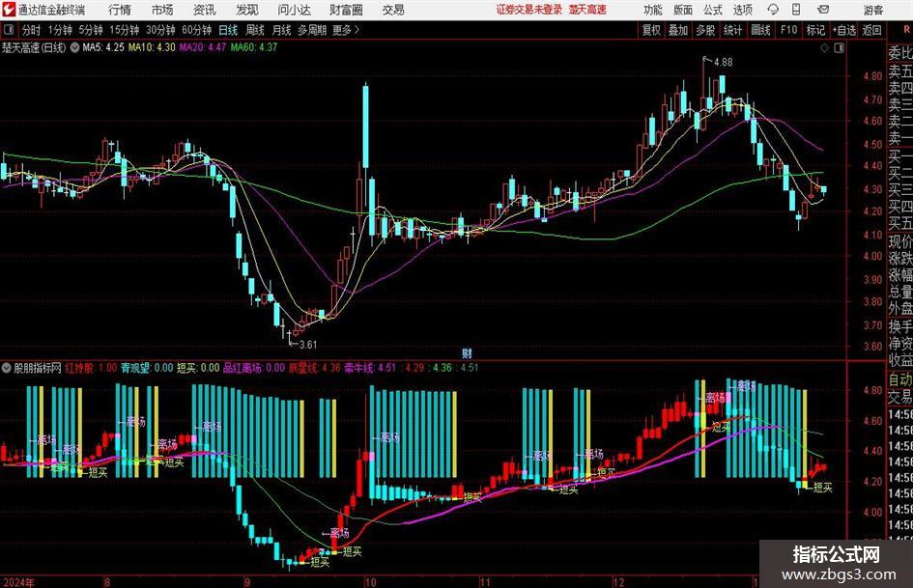Switch to the 60分钟 period
This screenshot has width=913, height=588.
196,30
